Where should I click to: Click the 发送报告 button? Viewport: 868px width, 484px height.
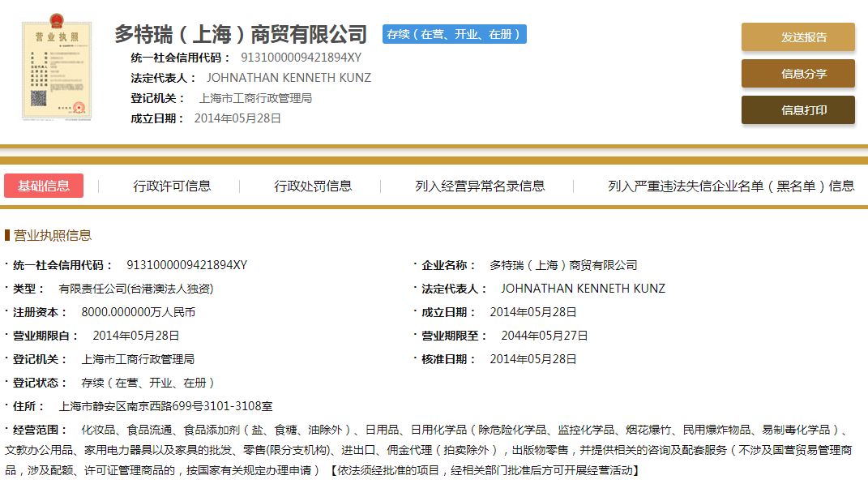tap(797, 37)
